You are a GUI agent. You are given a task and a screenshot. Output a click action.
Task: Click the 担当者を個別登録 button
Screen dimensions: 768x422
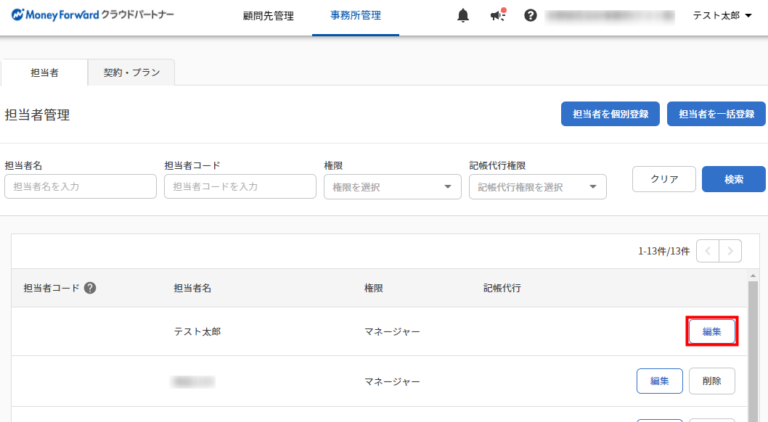point(610,114)
